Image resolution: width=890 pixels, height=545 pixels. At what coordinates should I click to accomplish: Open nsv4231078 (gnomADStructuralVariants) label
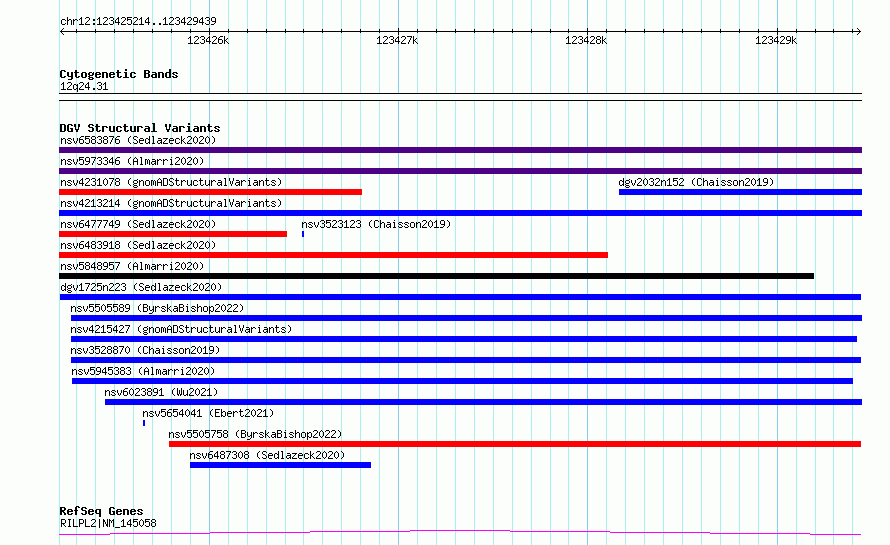171,182
